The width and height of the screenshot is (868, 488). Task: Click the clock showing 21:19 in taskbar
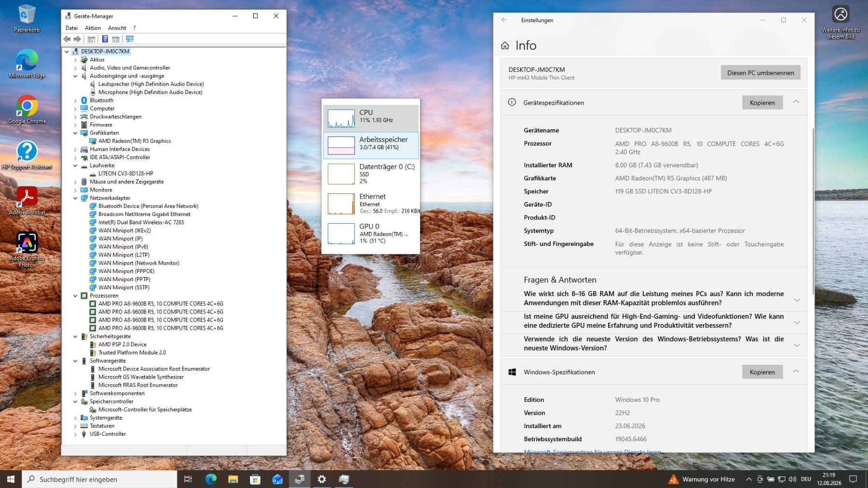tap(828, 479)
